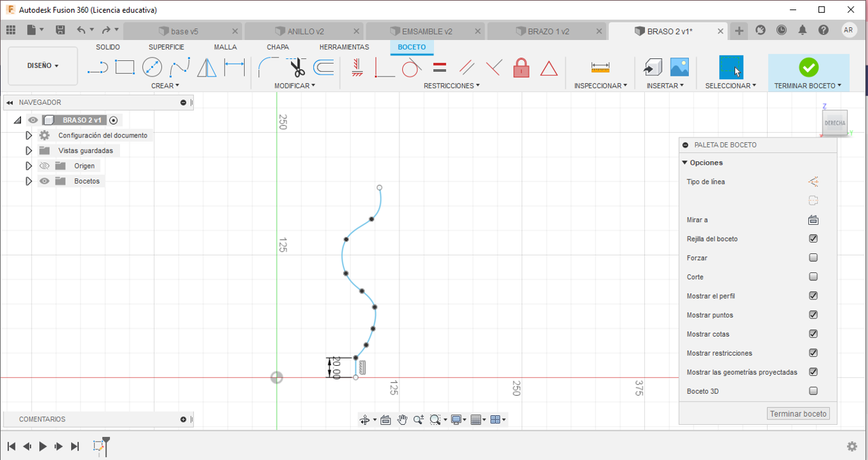Apply the crossed-lines Perpendicular constraint
The image size is (868, 460).
(x=494, y=67)
